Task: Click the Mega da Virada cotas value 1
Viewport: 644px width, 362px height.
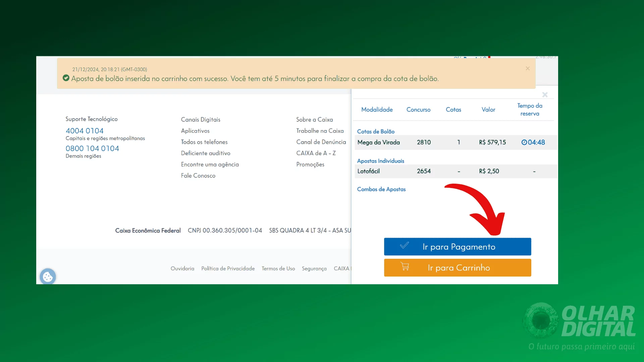Action: click(459, 142)
